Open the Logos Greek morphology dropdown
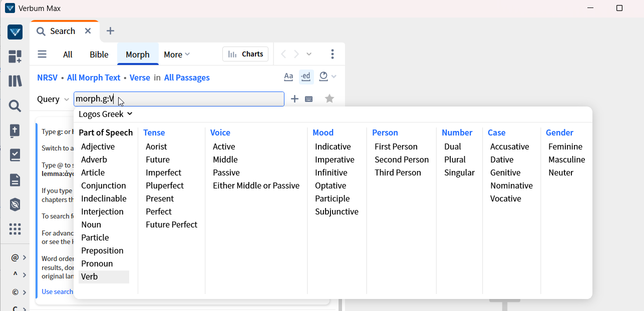Screen dimensions: 644x311 (x=106, y=114)
